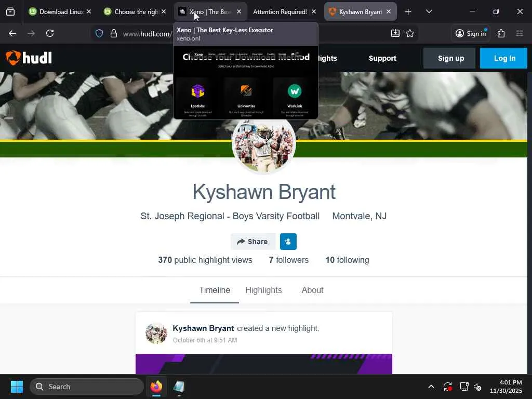
Task: Click the Hudl Log in button
Action: [504, 58]
